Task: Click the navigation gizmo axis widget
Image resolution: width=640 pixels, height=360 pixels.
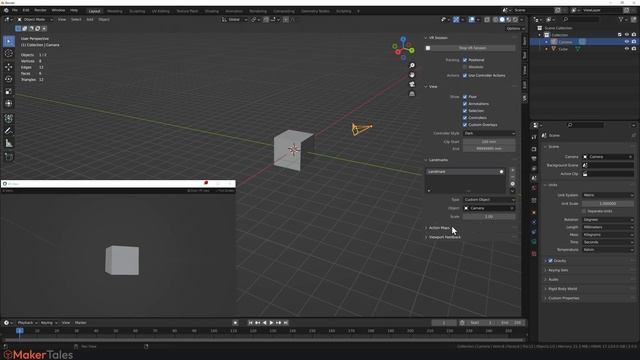Action: [x=403, y=48]
